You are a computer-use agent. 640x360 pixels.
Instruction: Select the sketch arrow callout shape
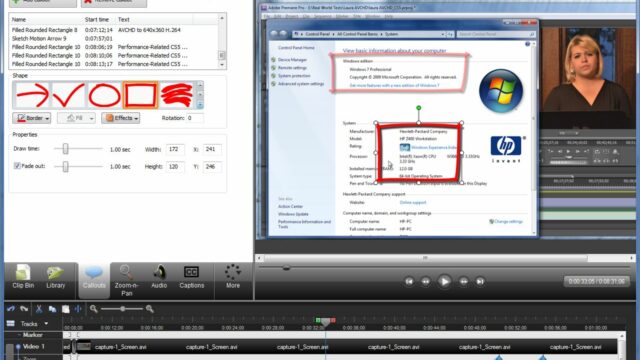tap(32, 96)
